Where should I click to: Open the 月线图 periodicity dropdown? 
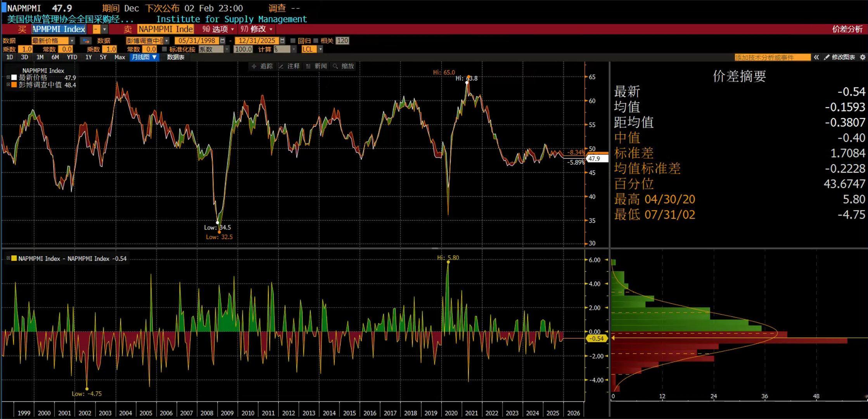point(144,57)
